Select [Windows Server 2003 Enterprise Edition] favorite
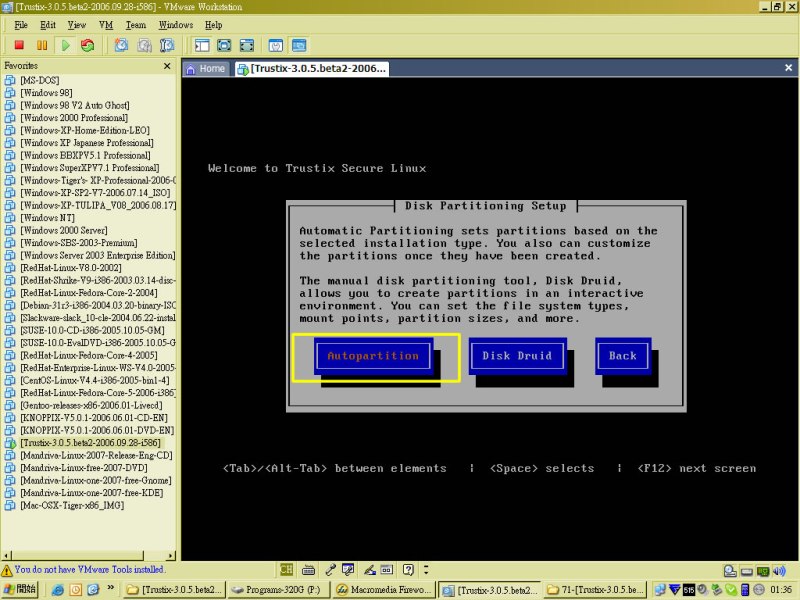The image size is (800, 600). 97,256
